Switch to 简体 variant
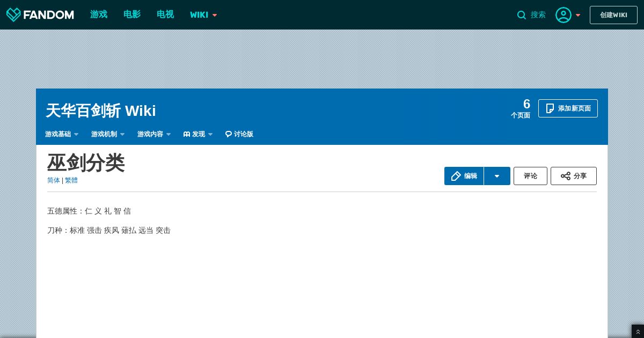The width and height of the screenshot is (644, 338). click(54, 180)
